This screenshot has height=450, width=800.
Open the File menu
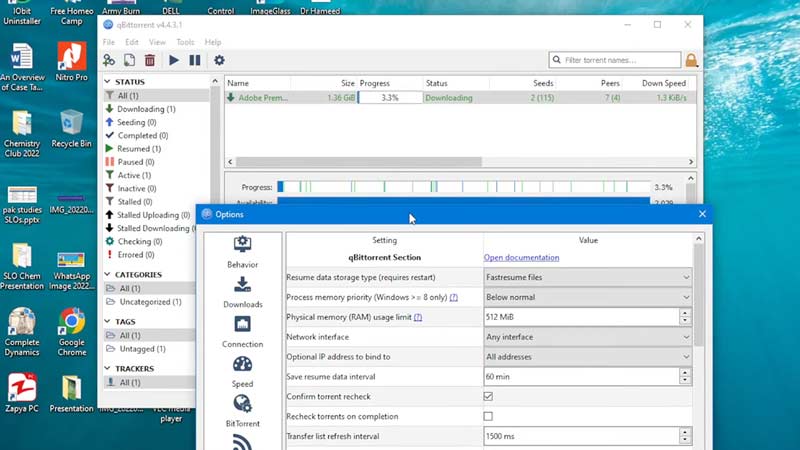click(x=109, y=42)
